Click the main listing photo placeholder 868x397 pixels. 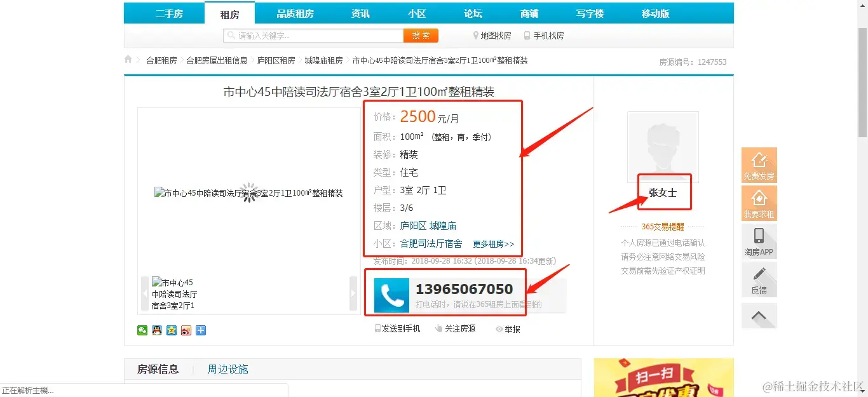(x=248, y=192)
